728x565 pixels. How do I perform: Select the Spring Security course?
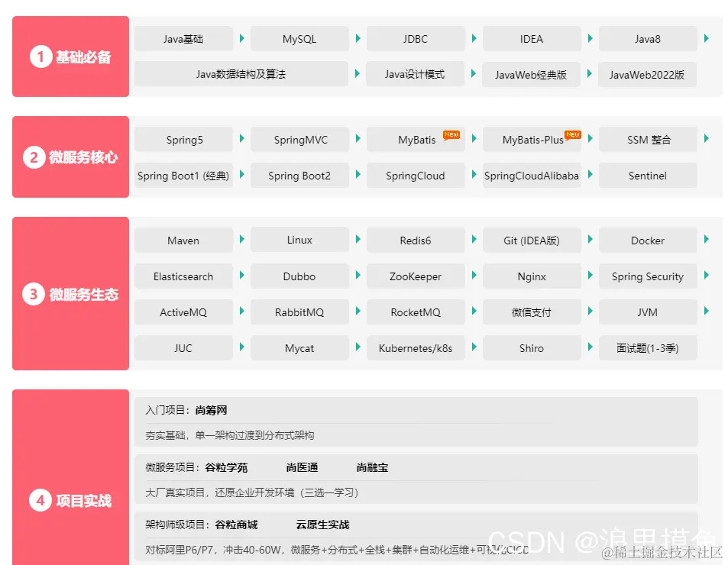tap(648, 276)
